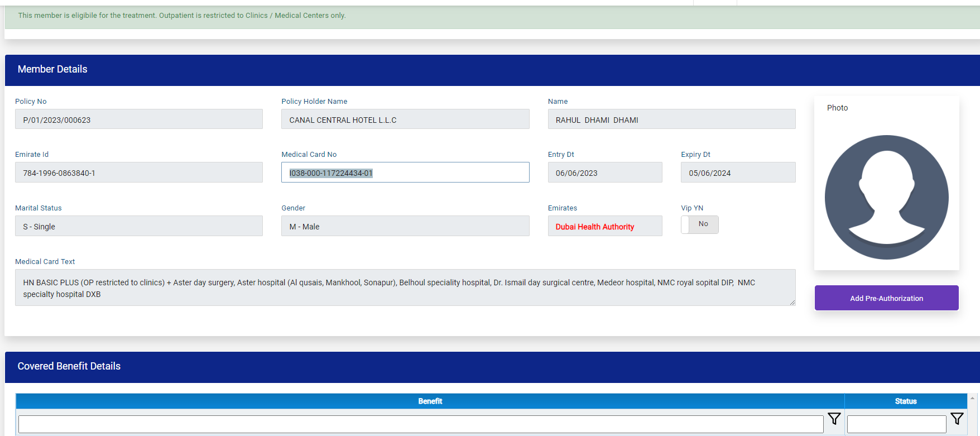This screenshot has height=436, width=980.
Task: Focus the Benefit filter text box
Action: pos(420,424)
